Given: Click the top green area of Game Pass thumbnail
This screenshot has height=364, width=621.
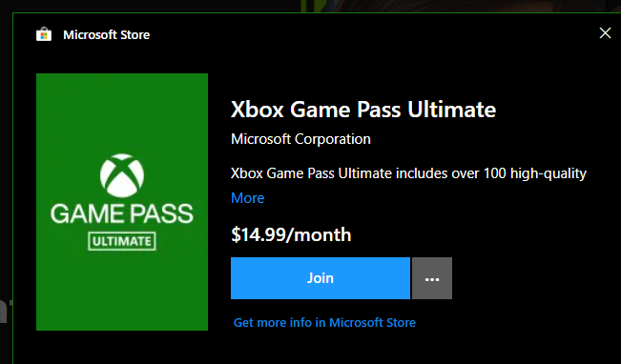Looking at the screenshot, I should (x=122, y=112).
